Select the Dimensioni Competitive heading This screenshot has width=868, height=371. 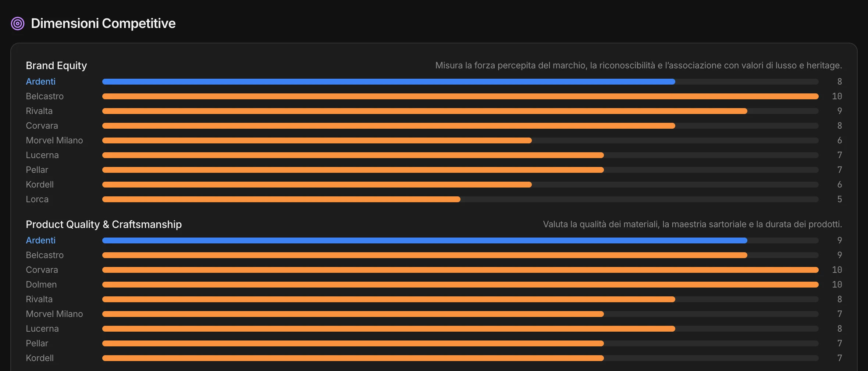[103, 24]
